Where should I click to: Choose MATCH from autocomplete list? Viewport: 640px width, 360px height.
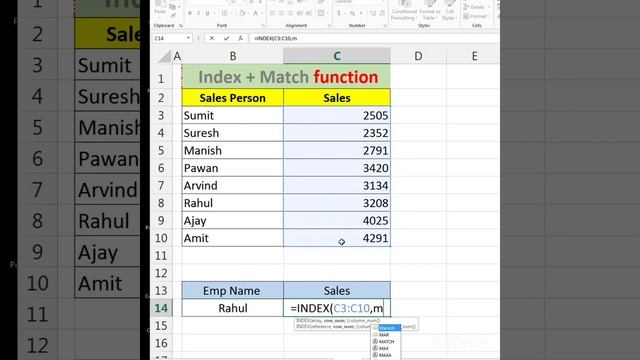pyautogui.click(x=386, y=342)
